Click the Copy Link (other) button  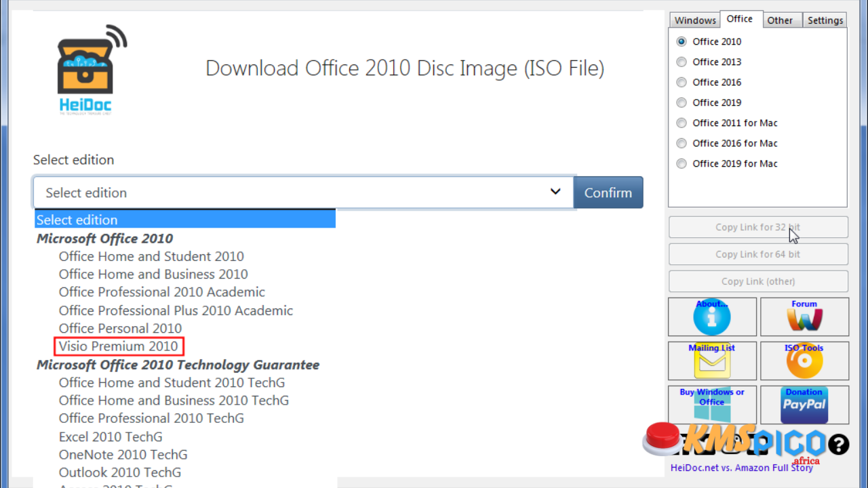coord(758,281)
